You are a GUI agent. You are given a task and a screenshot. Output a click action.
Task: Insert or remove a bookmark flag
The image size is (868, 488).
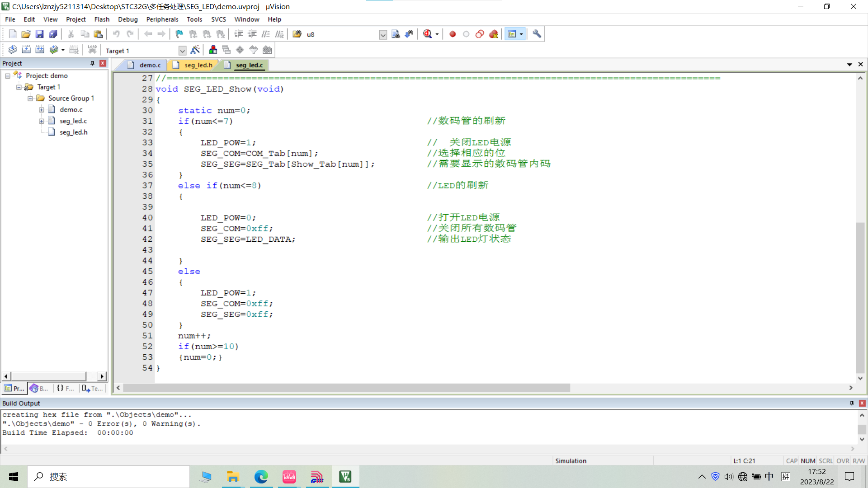tap(179, 34)
